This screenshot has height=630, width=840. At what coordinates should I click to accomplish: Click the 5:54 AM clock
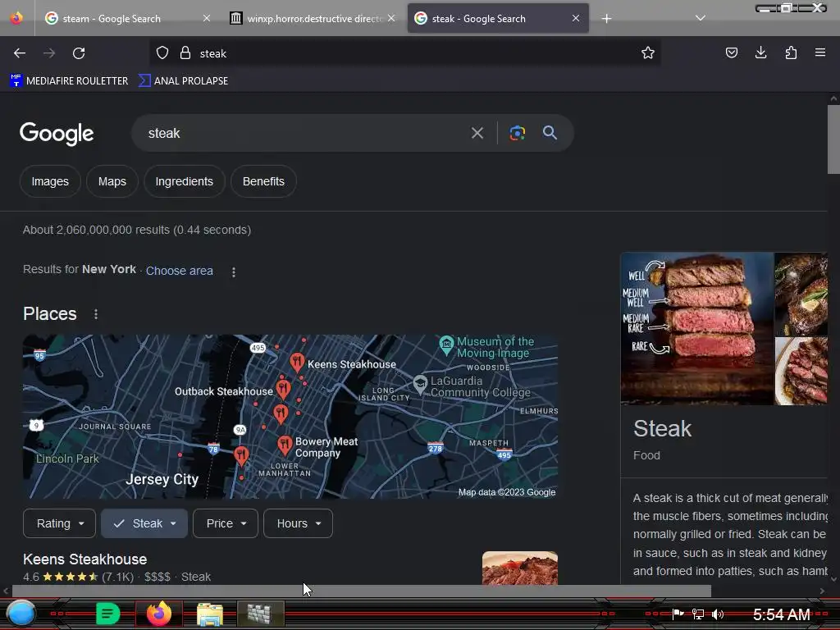click(x=782, y=614)
